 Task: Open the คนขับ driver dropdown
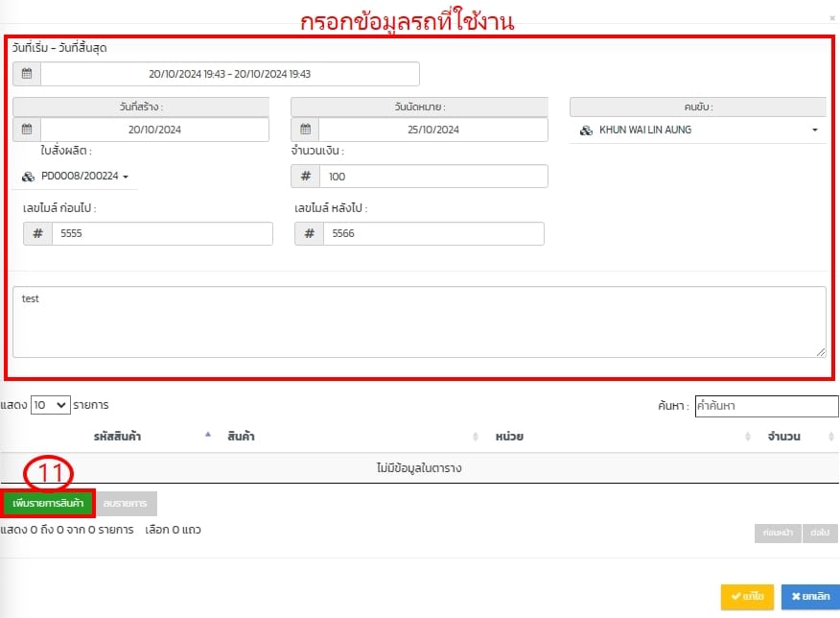(x=698, y=130)
